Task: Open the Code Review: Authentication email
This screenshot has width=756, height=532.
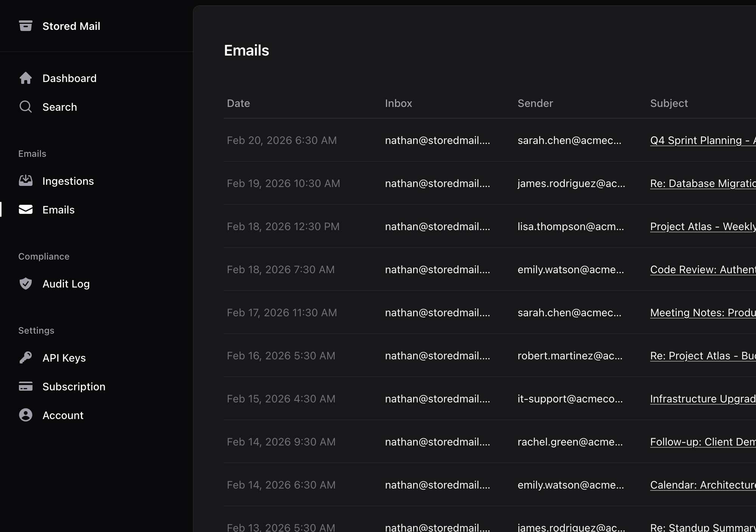Action: [702, 269]
